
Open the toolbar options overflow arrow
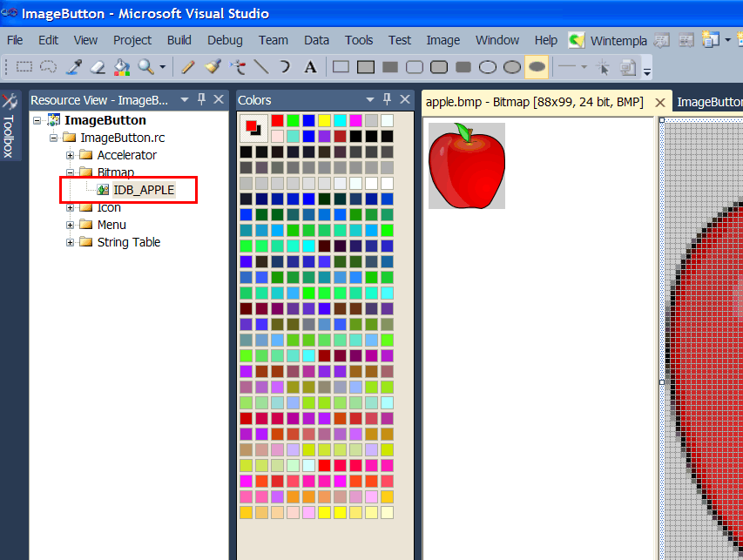coord(647,71)
